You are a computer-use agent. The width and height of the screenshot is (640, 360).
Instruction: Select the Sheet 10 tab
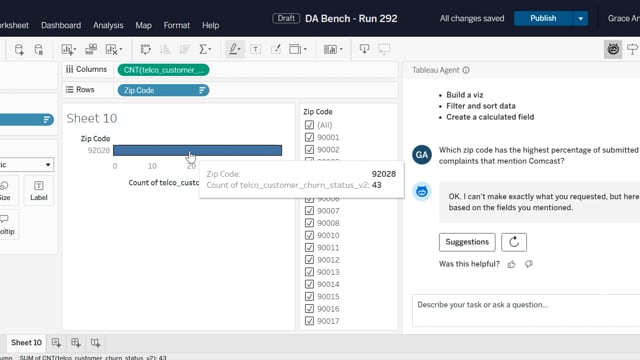26,343
